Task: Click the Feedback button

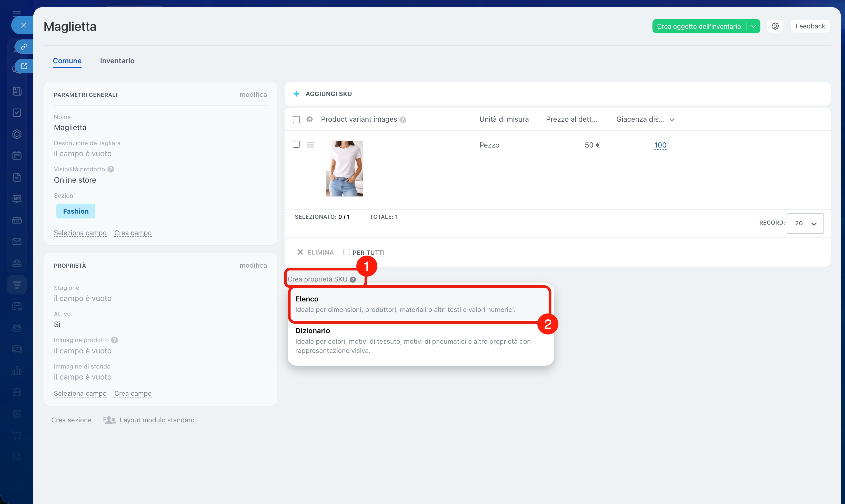Action: pos(810,26)
